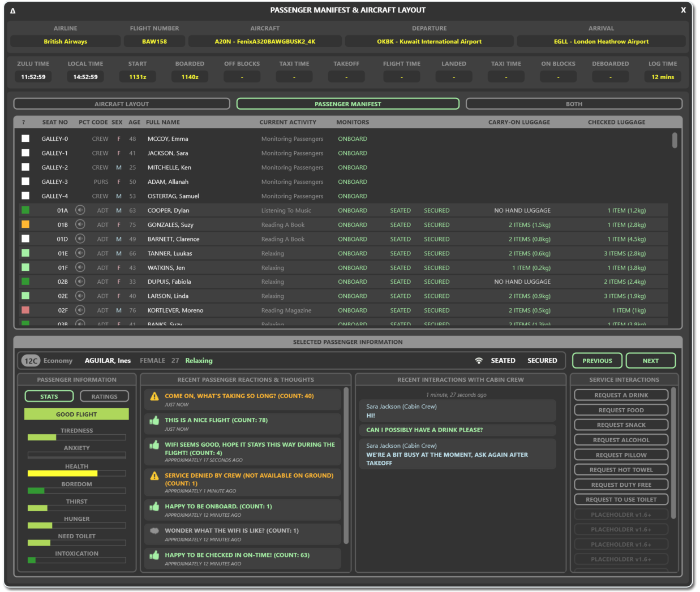Click the passenger manifest list scrollbar
700x592 pixels.
click(675, 141)
